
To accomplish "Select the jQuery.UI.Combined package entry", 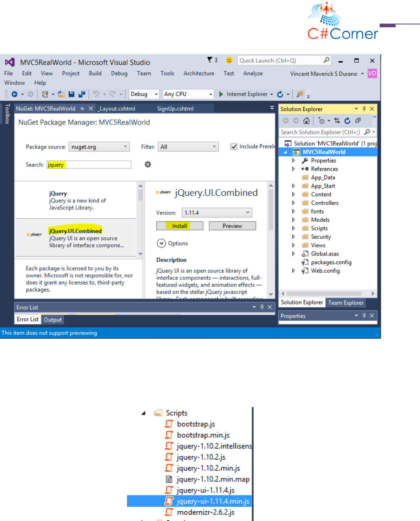I will click(76, 238).
